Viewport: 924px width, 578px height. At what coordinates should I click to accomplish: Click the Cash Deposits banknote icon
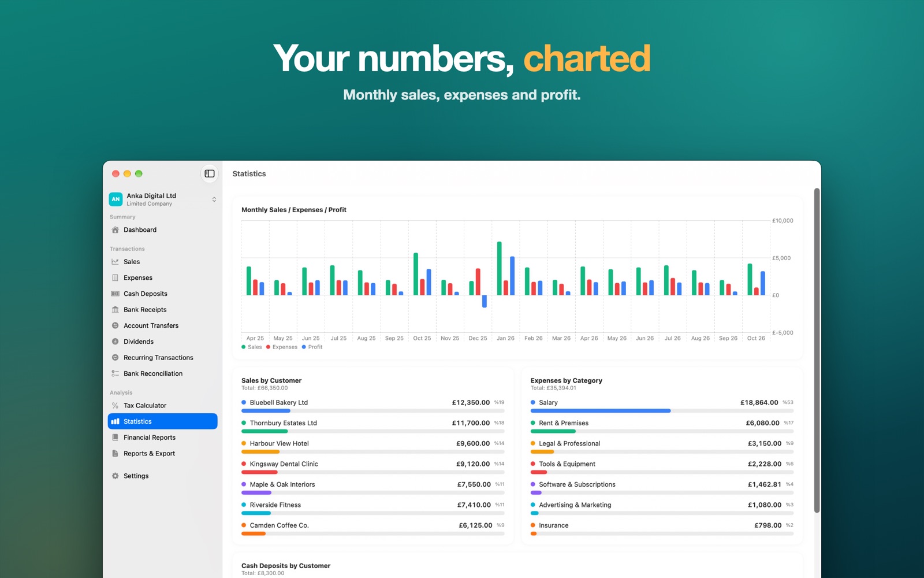pos(115,294)
